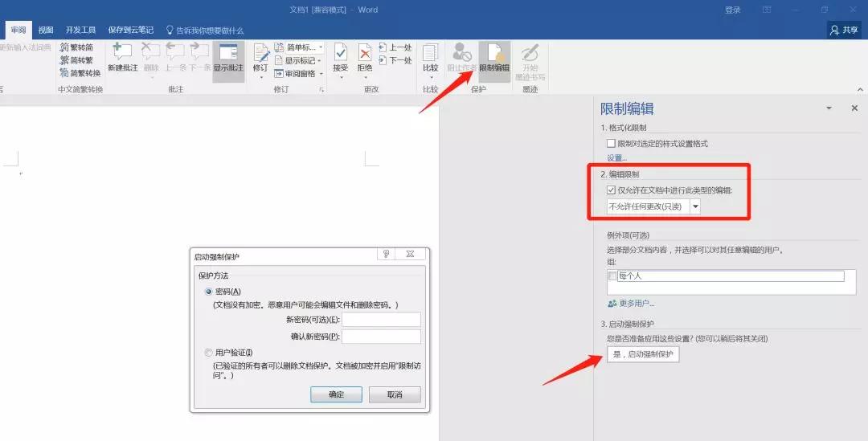Jump to next change 下一处
The height and width of the screenshot is (441, 868).
395,60
